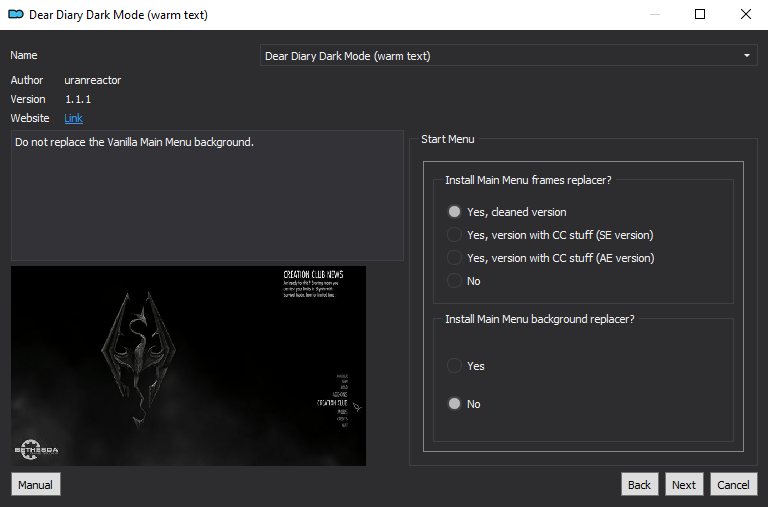
Task: Click 'Install Main Menu frames replacer?' heading
Action: (528, 180)
